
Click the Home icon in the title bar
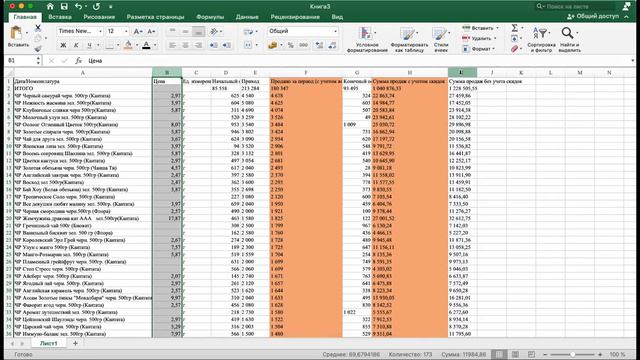click(50, 7)
